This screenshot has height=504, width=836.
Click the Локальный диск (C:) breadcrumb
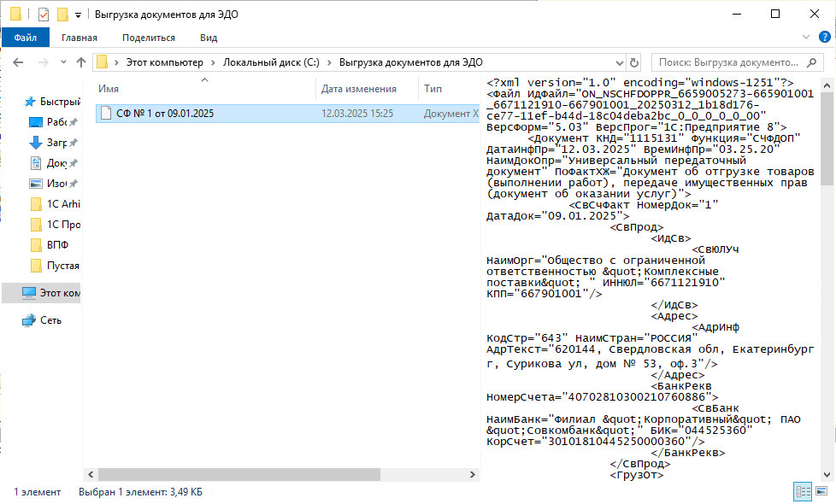point(271,62)
